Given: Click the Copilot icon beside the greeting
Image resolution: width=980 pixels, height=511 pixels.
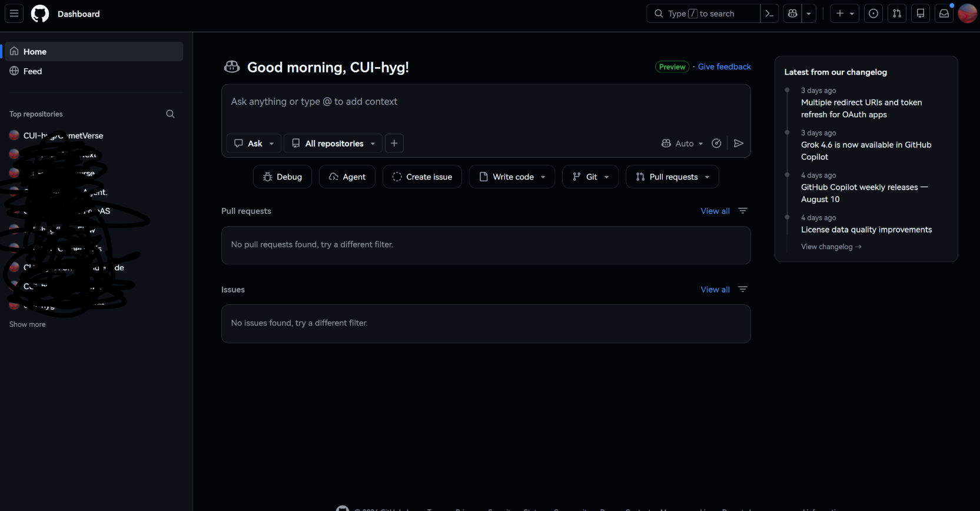Looking at the screenshot, I should click(x=232, y=67).
